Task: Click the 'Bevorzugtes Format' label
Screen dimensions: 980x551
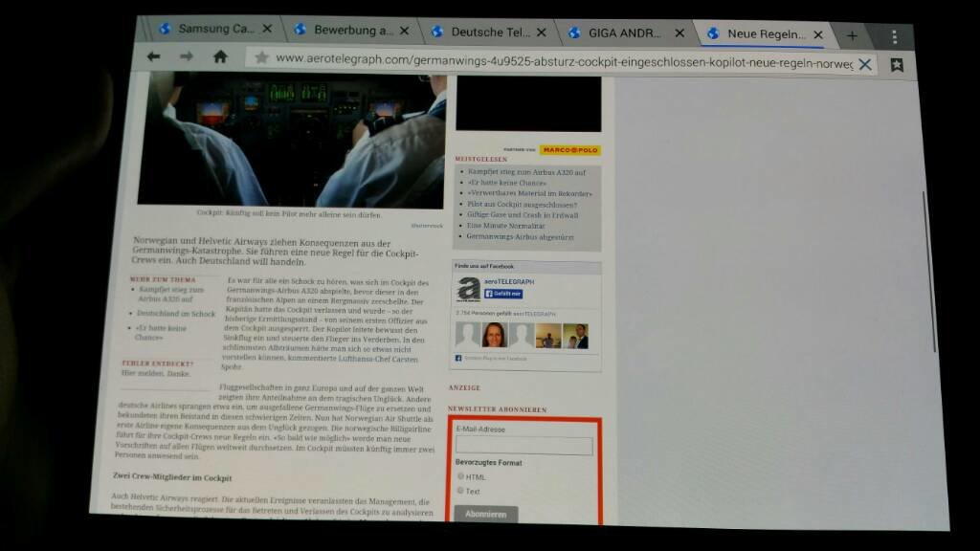Action: [488, 462]
